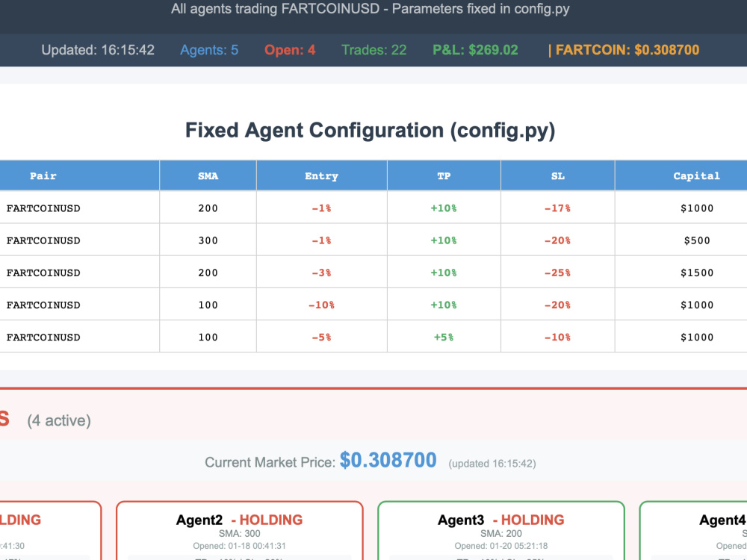The image size is (747, 560).
Task: Open the Agent3 HOLDING card title
Action: 500,520
